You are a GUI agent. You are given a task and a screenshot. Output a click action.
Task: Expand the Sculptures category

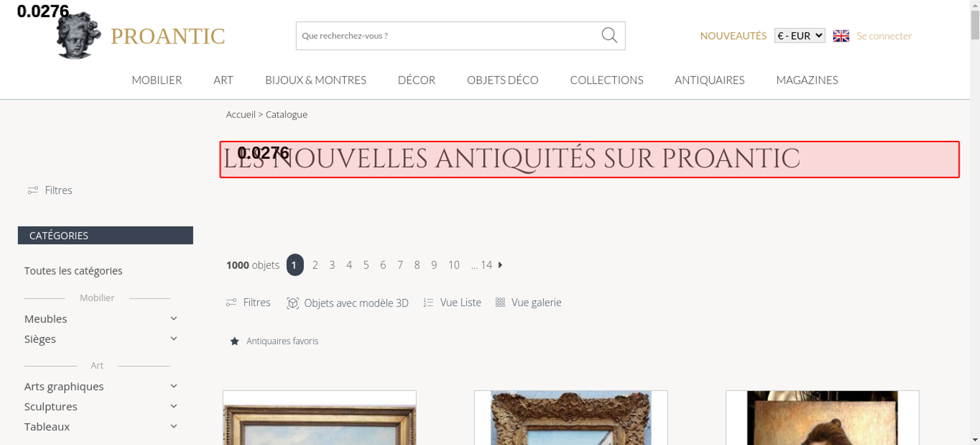(x=173, y=406)
